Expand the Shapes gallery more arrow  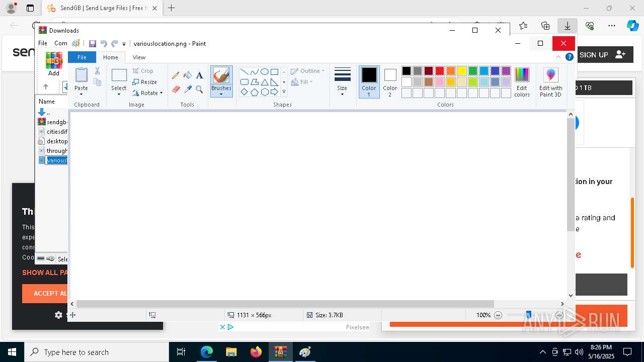[x=284, y=92]
